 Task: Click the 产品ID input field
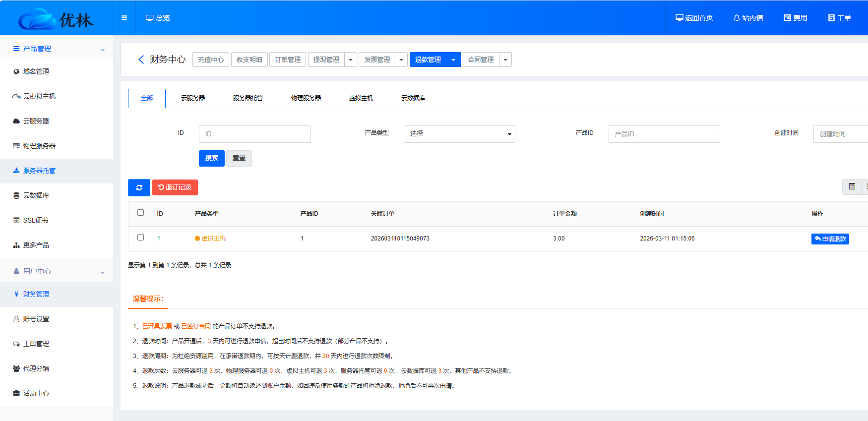coord(664,134)
